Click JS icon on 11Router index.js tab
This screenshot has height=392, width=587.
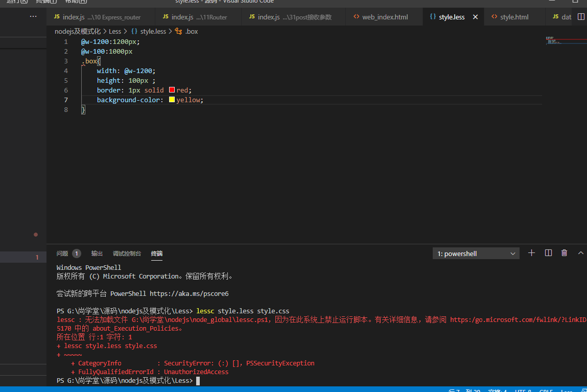point(166,17)
